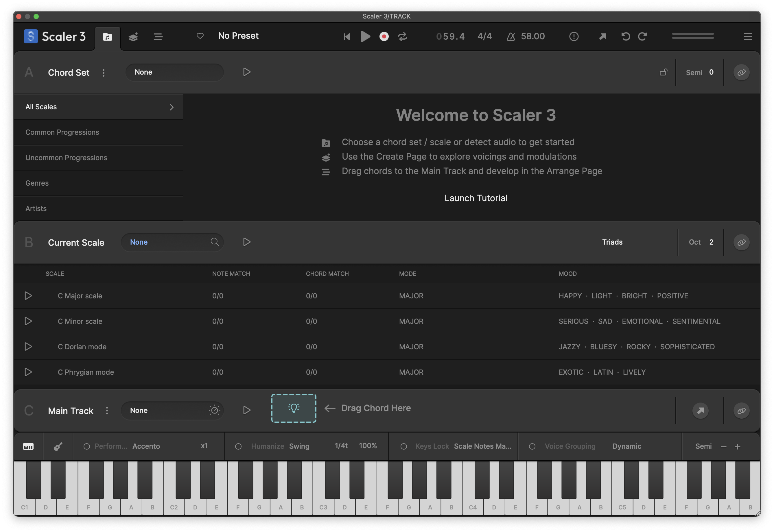This screenshot has height=532, width=774.
Task: Open the hamburger menu in the top right
Action: point(748,36)
